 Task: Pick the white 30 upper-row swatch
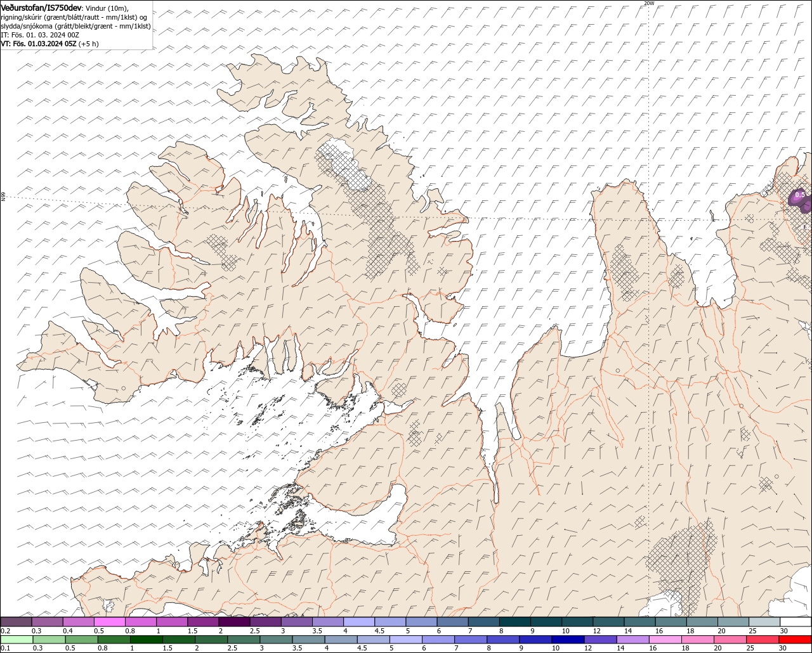796,622
